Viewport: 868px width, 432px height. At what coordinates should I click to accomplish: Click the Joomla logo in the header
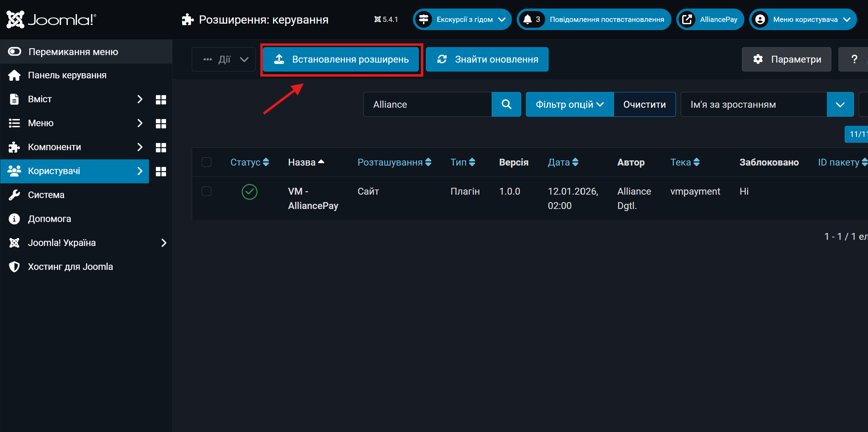(51, 19)
